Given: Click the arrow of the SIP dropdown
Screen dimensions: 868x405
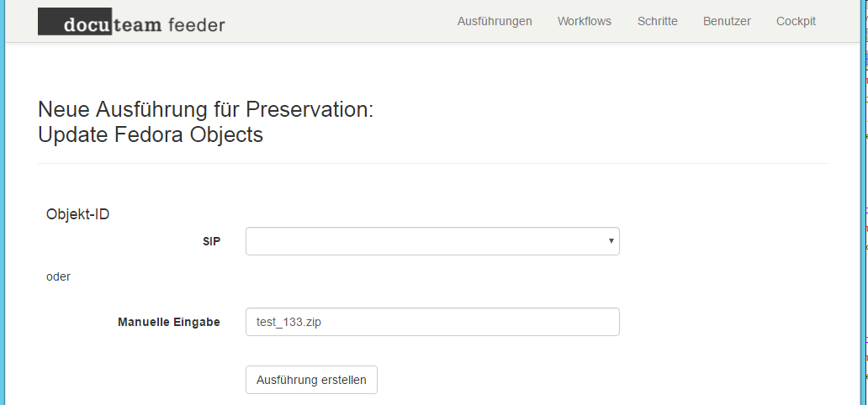Looking at the screenshot, I should click(611, 241).
